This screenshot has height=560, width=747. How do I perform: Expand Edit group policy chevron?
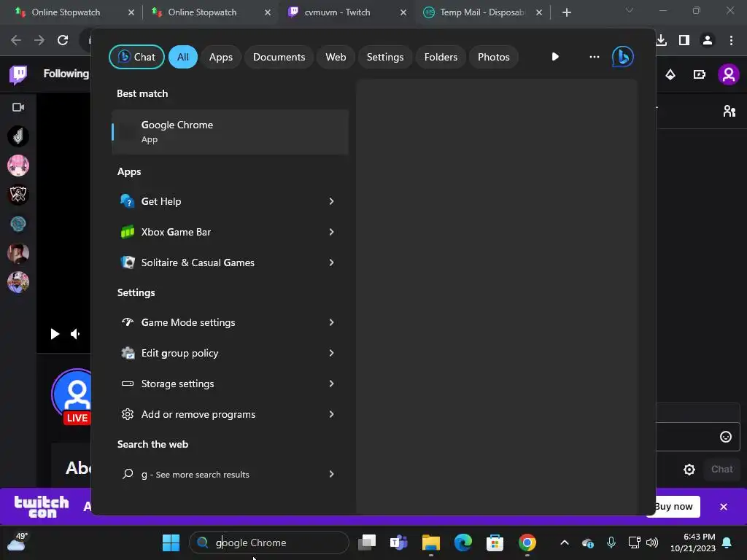point(331,353)
